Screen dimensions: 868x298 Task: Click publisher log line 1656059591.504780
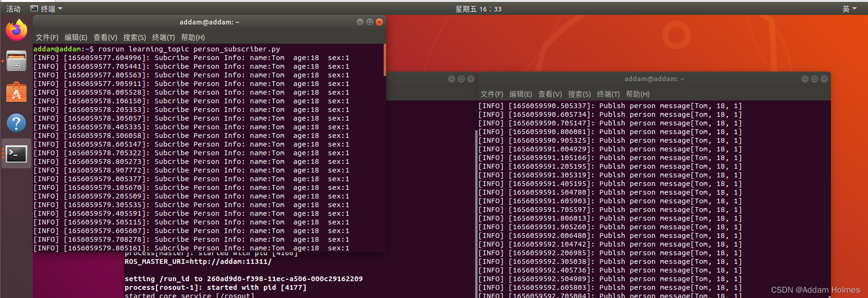click(x=610, y=192)
